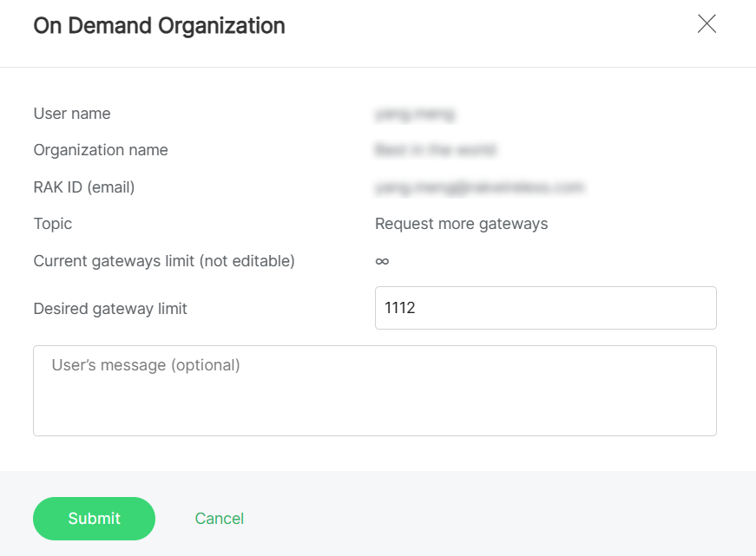Select the Desired gateway limit label
Screen dimensions: 756x556
point(110,308)
